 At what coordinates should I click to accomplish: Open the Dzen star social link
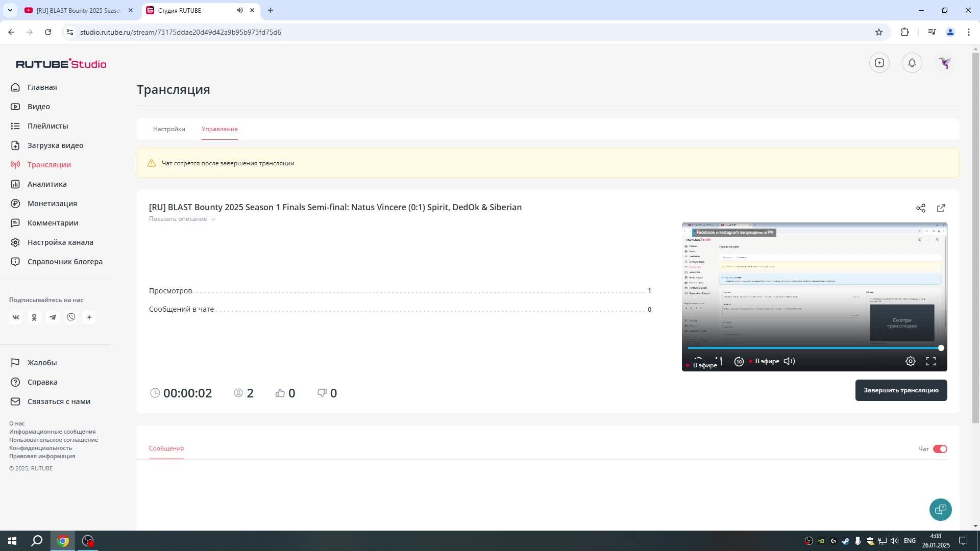(89, 317)
